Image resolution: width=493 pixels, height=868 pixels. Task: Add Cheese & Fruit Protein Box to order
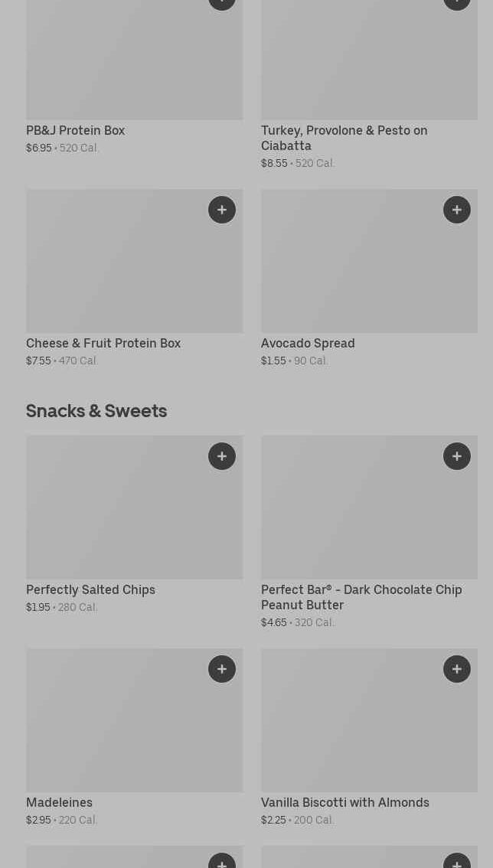tap(222, 210)
